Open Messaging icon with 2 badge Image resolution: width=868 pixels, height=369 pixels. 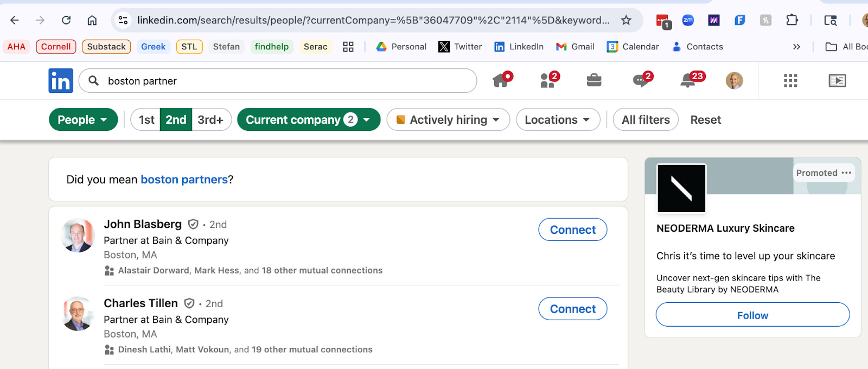[642, 80]
